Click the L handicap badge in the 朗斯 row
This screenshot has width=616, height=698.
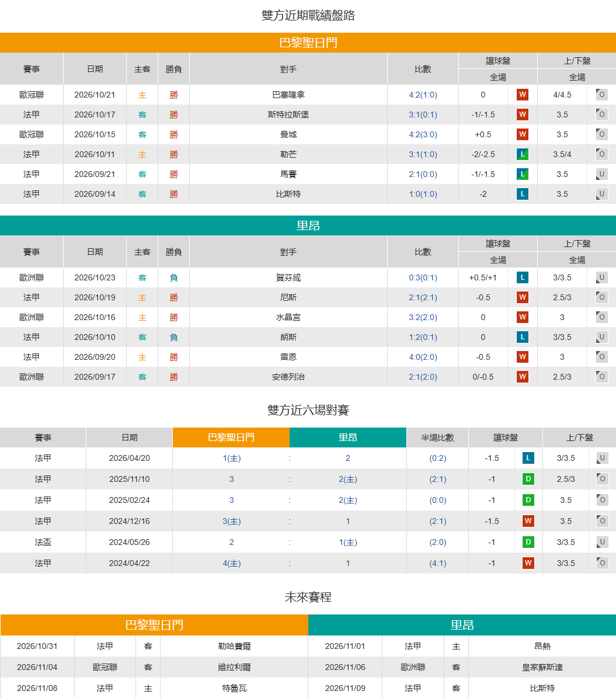(523, 337)
